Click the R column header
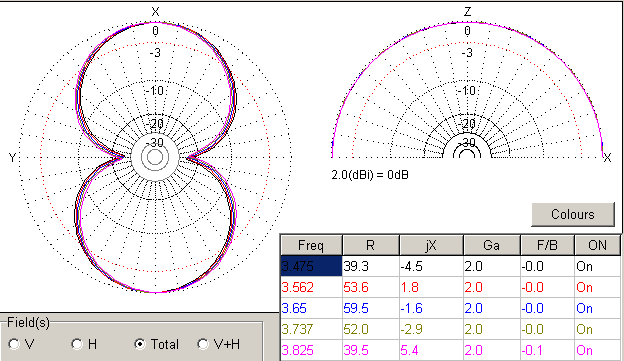The width and height of the screenshot is (624, 361). pos(370,245)
